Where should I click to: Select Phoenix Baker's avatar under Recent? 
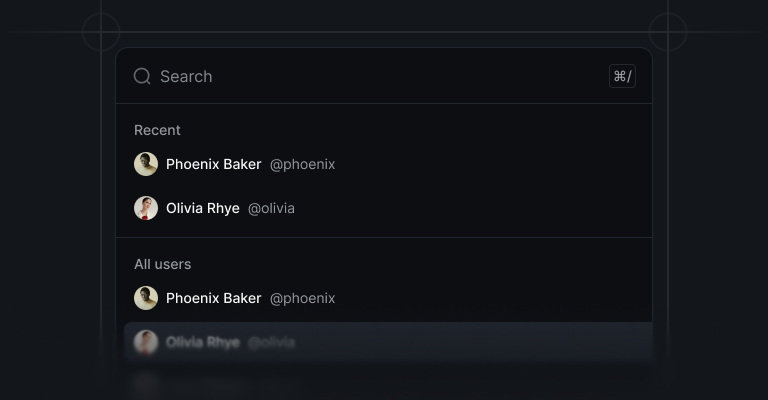click(x=146, y=164)
